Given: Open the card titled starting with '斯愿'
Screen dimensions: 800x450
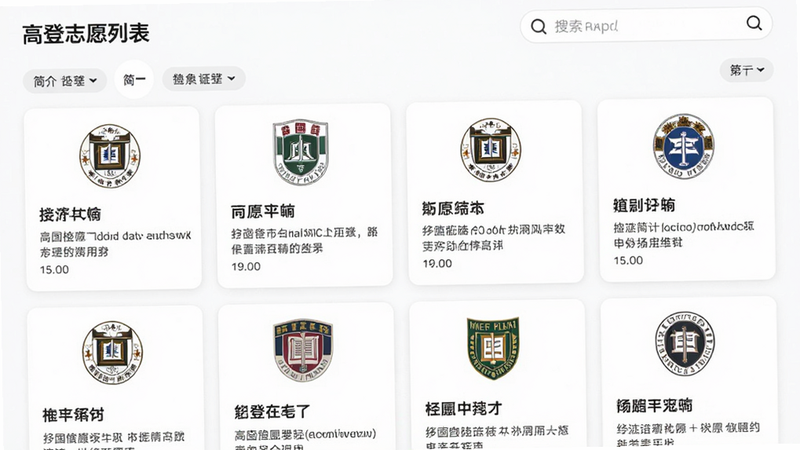Looking at the screenshot, I should (x=453, y=208).
